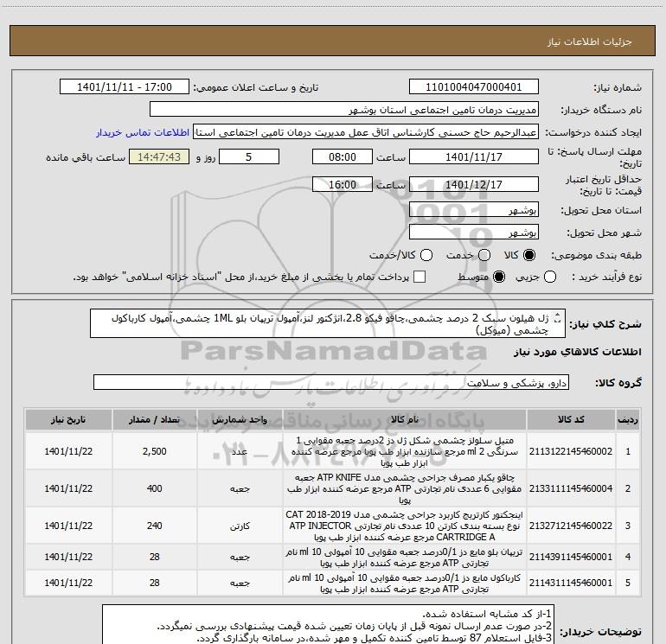Select the کالا/خدمت radio button
Viewport: 666px width, 644px height.
[426, 255]
